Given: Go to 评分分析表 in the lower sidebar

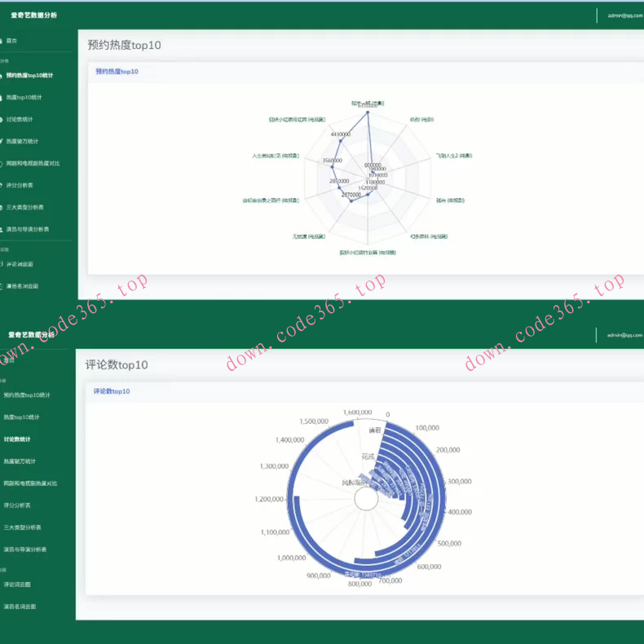Looking at the screenshot, I should [18, 505].
